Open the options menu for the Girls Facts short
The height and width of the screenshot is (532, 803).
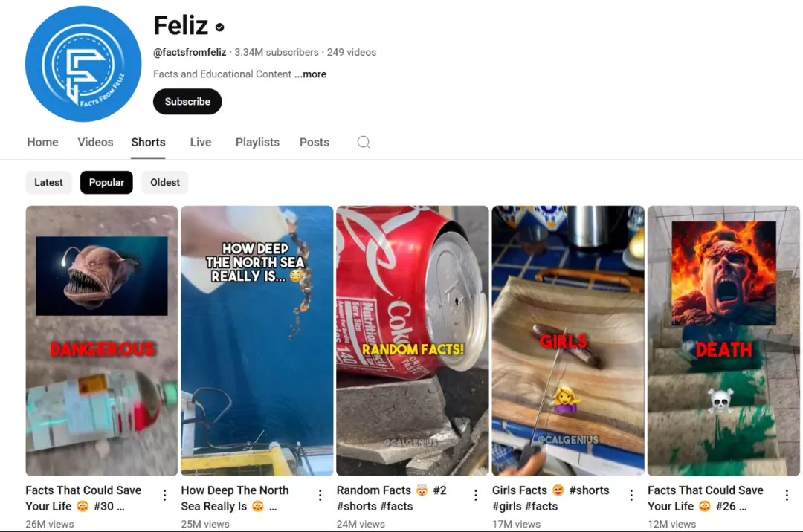point(631,495)
